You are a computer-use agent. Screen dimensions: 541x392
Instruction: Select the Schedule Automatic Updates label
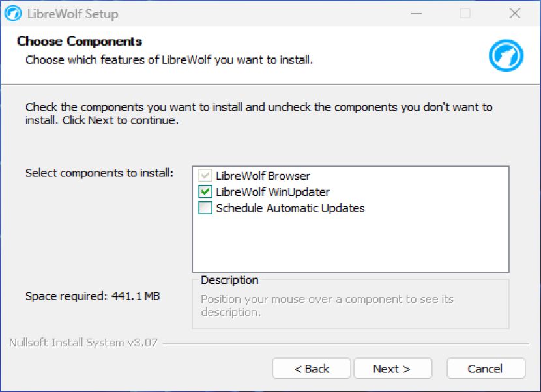point(290,208)
